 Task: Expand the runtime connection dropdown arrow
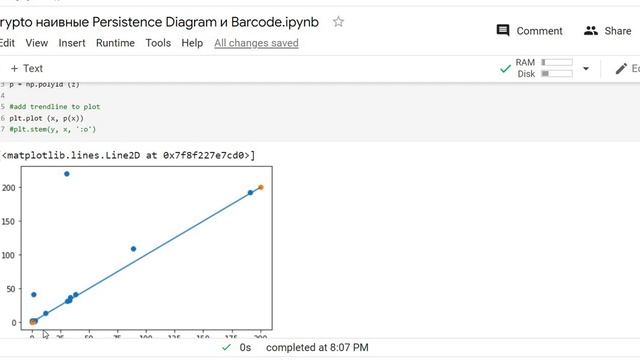(586, 69)
